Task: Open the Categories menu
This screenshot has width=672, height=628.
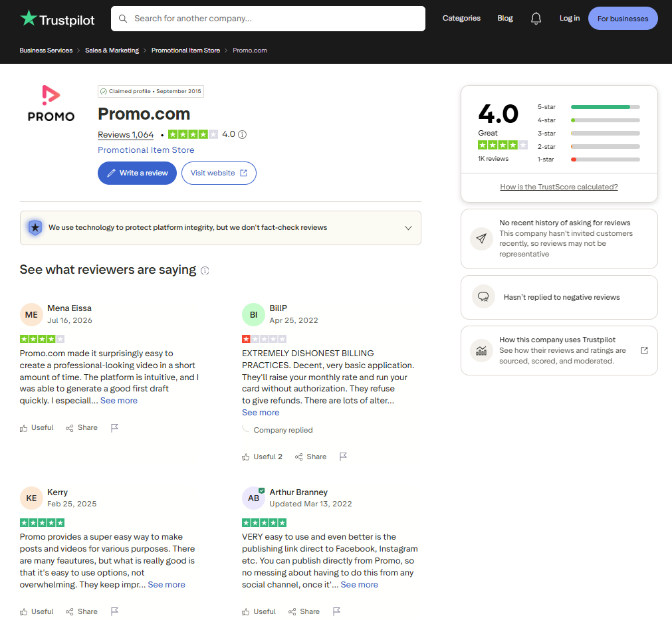Action: pyautogui.click(x=461, y=18)
